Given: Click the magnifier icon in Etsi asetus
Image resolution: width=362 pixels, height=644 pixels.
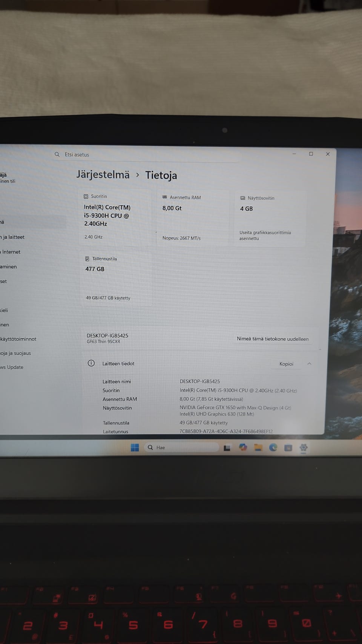Looking at the screenshot, I should point(57,154).
